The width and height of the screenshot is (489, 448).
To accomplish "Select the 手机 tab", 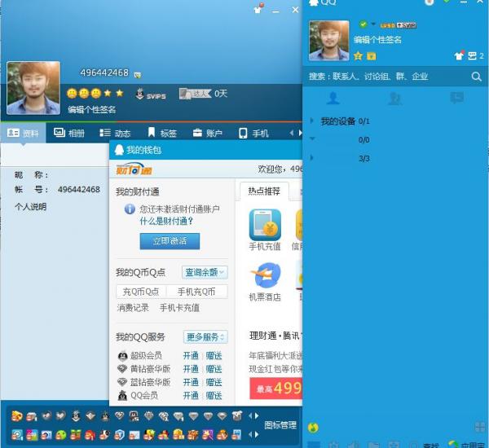I will click(253, 133).
